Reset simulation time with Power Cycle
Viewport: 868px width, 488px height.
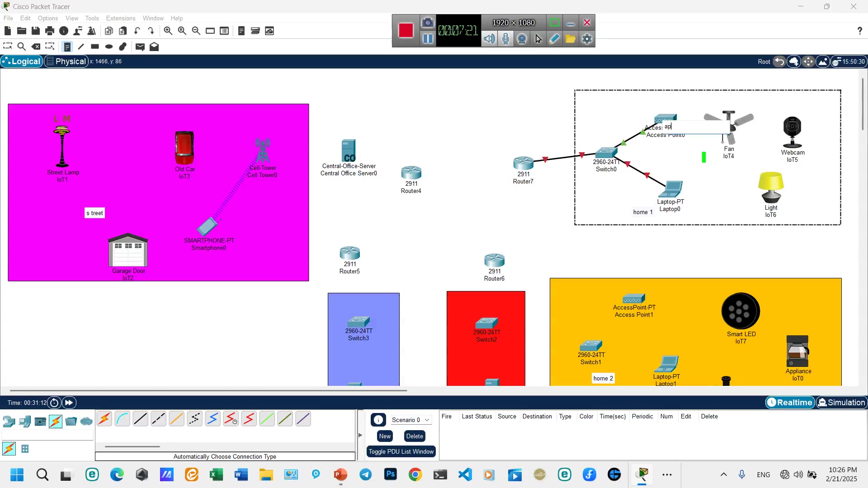[x=54, y=403]
